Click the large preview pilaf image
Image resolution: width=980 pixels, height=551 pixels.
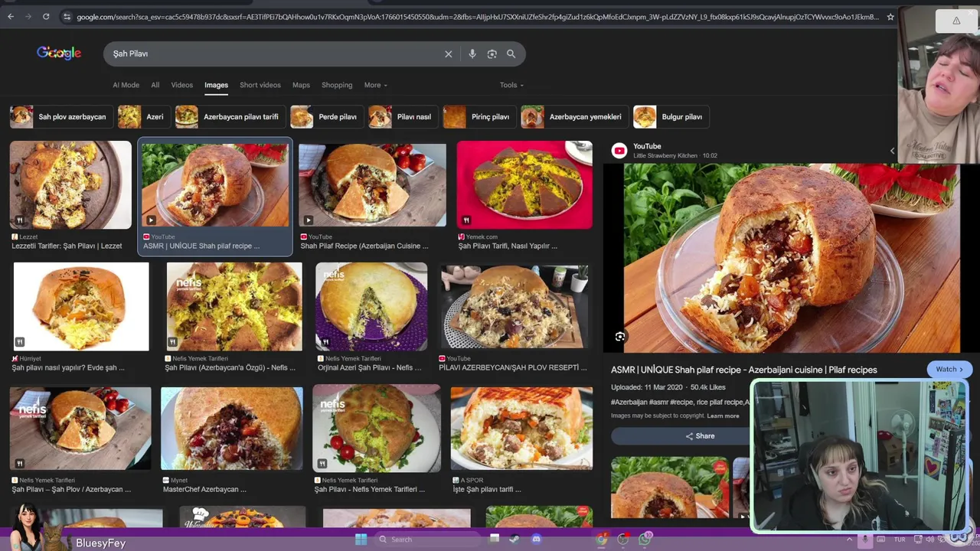[791, 258]
